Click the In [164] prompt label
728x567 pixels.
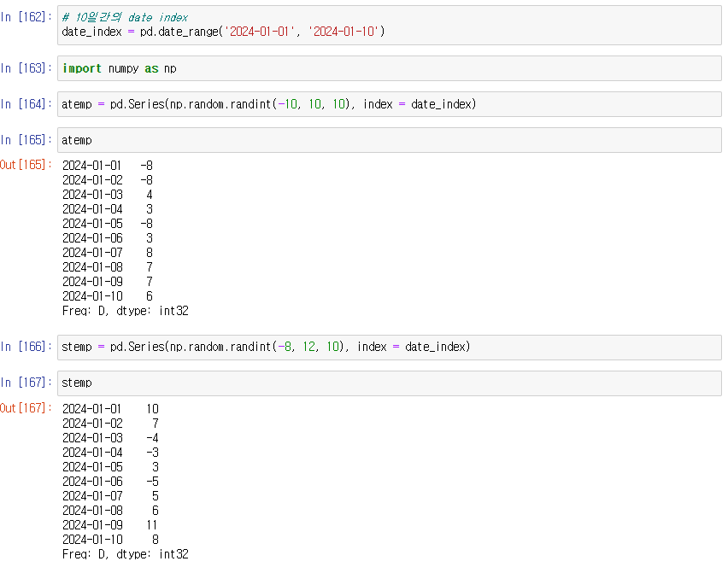[x=26, y=104]
